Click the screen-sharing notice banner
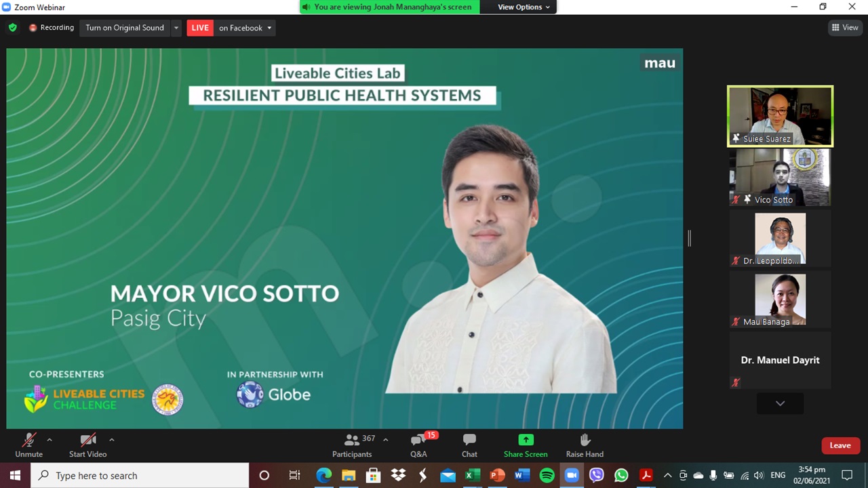The image size is (868, 488). click(389, 7)
